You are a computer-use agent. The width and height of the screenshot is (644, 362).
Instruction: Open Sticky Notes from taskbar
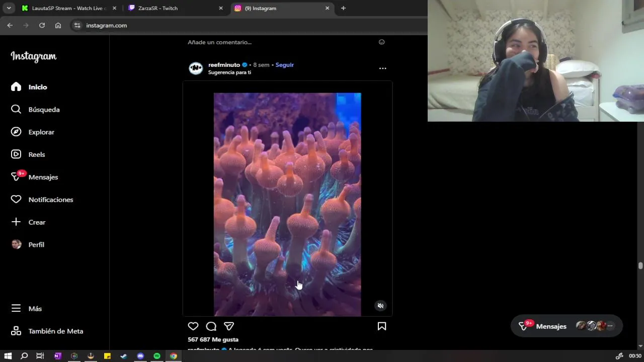point(107,356)
